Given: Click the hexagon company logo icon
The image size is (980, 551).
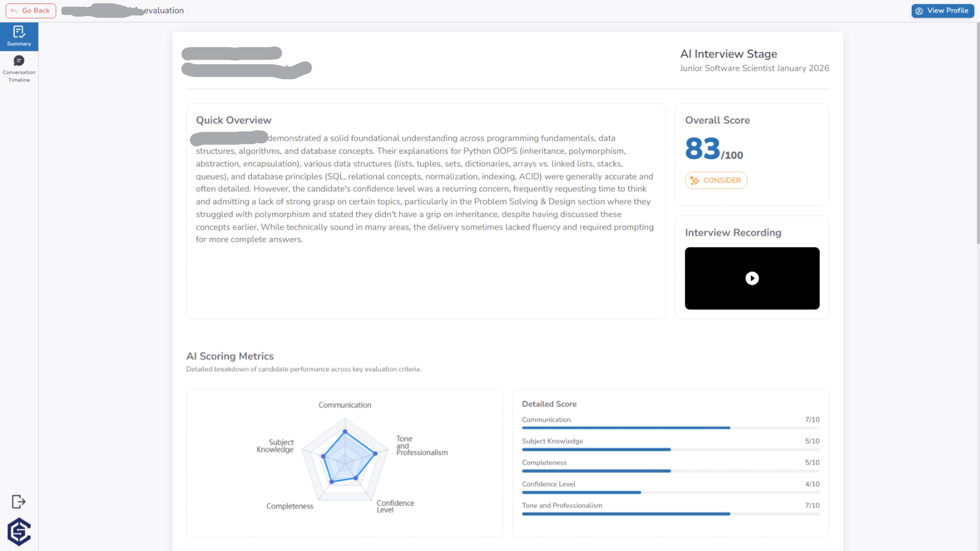Looking at the screenshot, I should [x=19, y=532].
